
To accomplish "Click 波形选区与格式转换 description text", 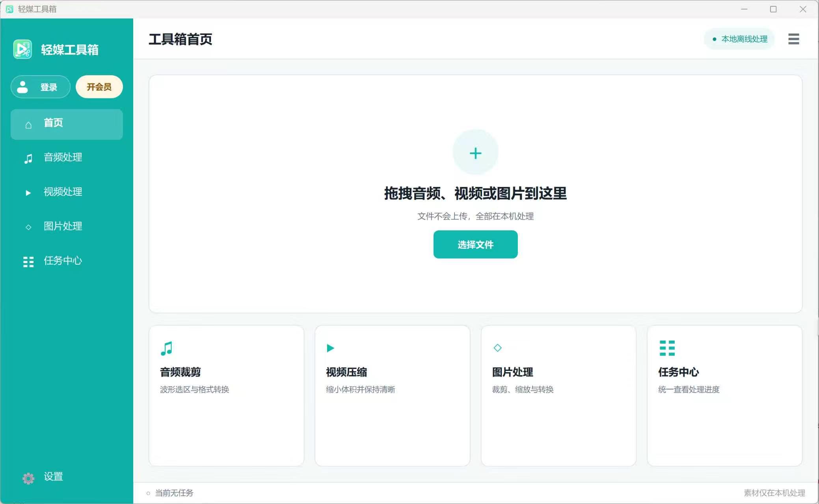I will click(x=194, y=389).
